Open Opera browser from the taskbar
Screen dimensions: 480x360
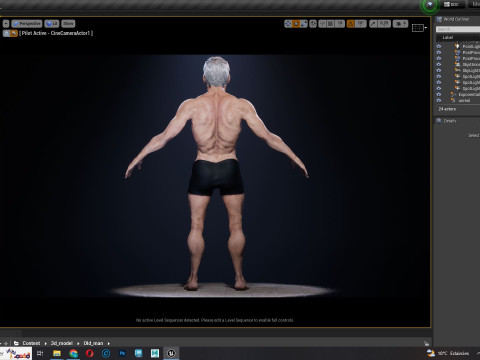pos(90,353)
